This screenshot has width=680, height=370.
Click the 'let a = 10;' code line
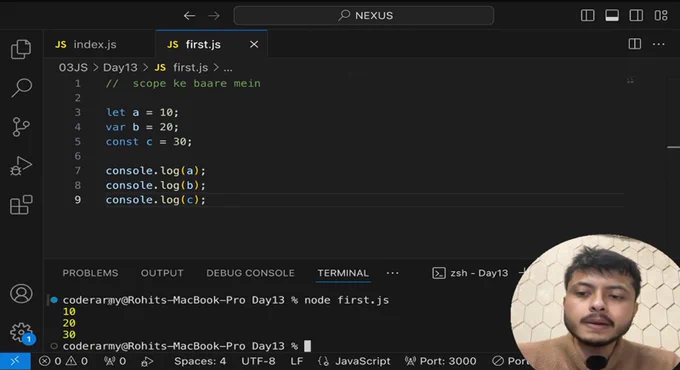142,112
